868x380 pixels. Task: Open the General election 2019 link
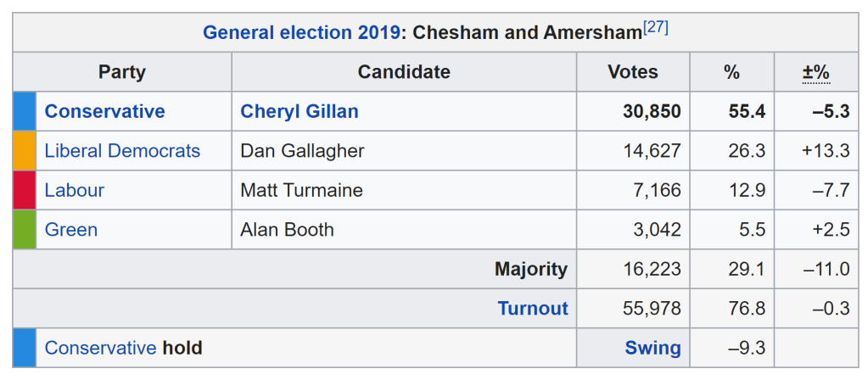(301, 34)
